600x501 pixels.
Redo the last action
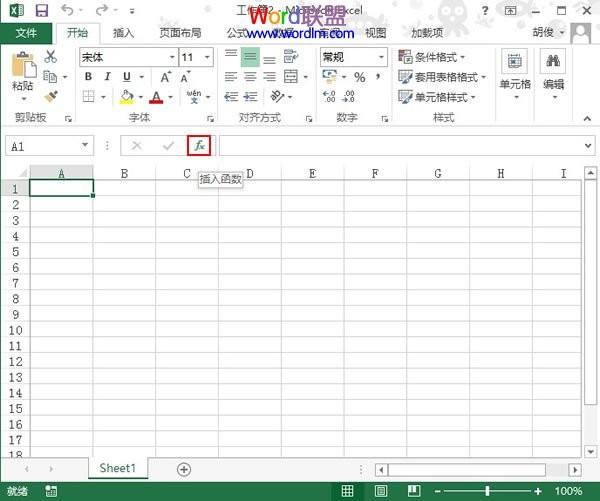(102, 10)
